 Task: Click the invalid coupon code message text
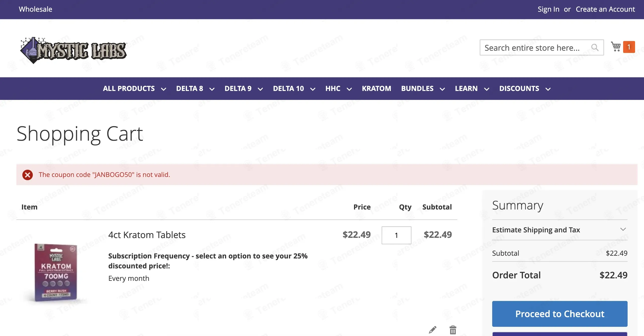(104, 174)
